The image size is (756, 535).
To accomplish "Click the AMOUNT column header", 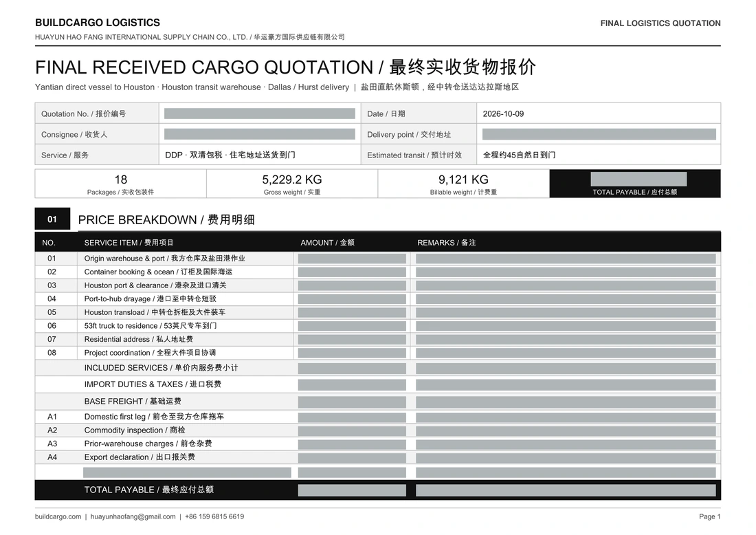I will [x=327, y=243].
